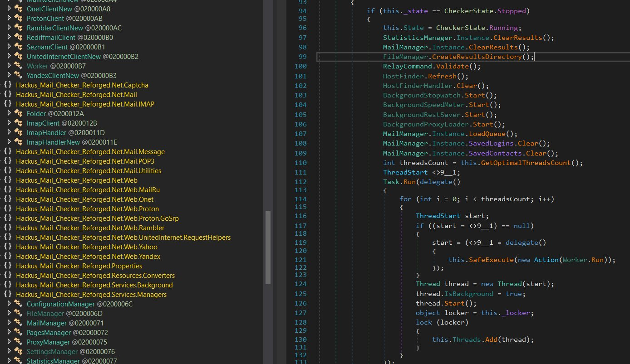Click the braces icon for Net.Web.Yandex namespace
630x364 pixels.
coord(8,257)
